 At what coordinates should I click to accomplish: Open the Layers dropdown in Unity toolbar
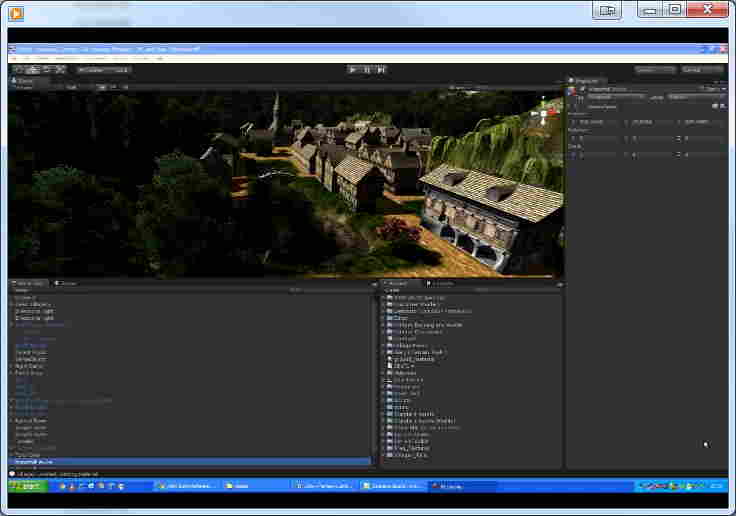(655, 70)
